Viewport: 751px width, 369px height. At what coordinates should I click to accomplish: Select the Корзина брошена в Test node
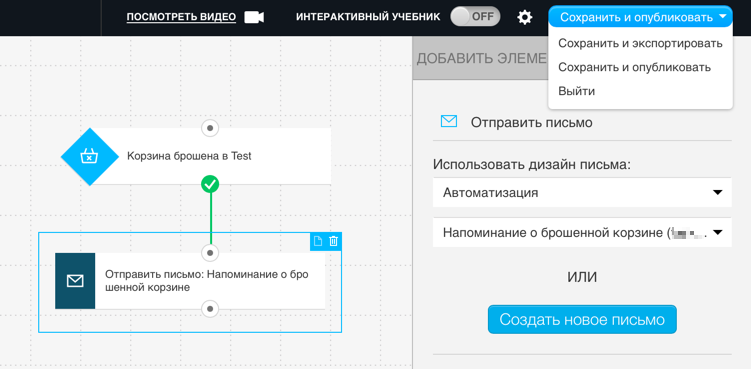pos(196,156)
